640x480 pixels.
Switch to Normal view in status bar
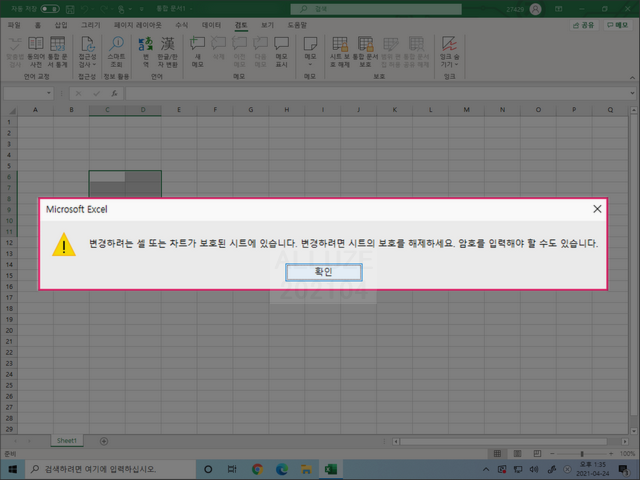[x=497, y=454]
